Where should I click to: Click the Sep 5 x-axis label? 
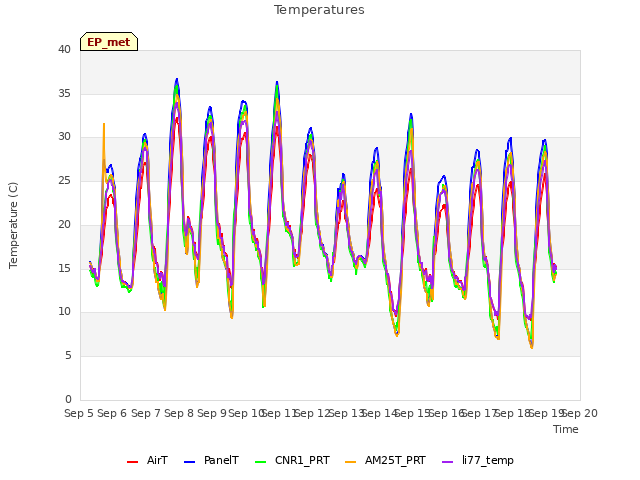[79, 413]
